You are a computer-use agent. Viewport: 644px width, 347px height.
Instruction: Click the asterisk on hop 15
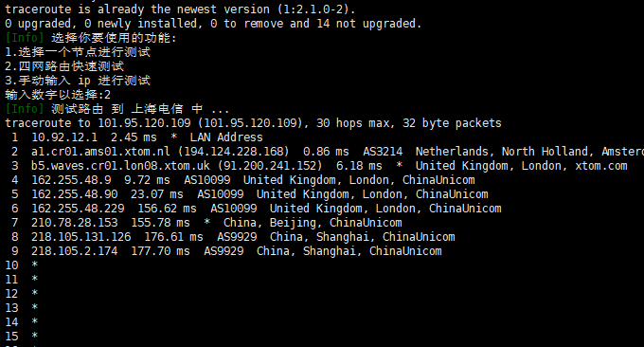pyautogui.click(x=35, y=336)
